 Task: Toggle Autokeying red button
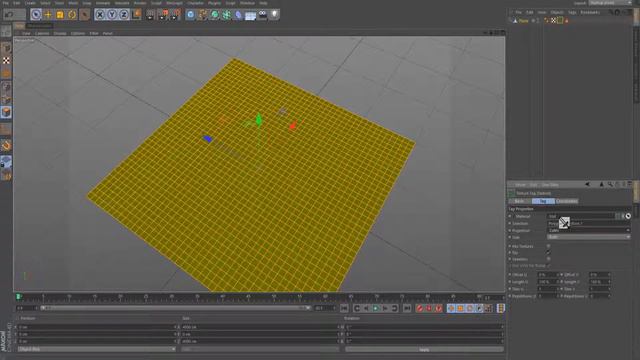tap(429, 308)
